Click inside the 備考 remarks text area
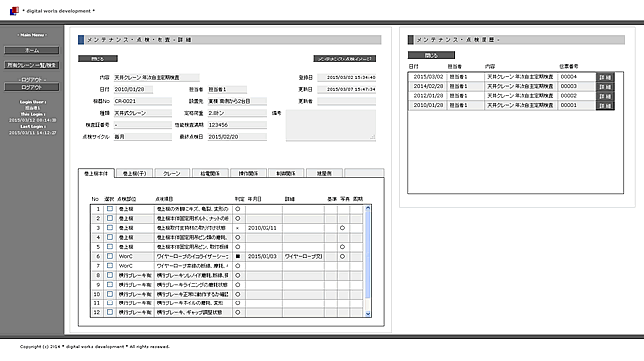This screenshot has height=361, width=644. point(331,125)
